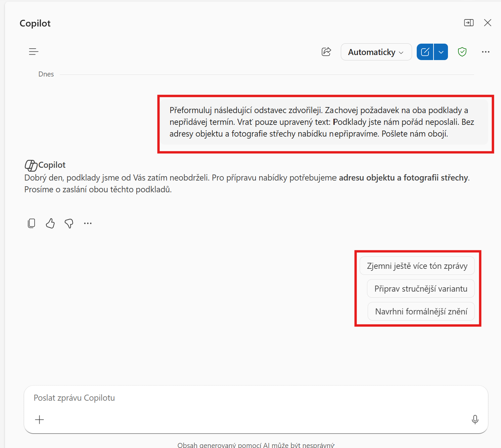Screen dimensions: 501x448
Task: Close the Copilot pane
Action: (488, 22)
